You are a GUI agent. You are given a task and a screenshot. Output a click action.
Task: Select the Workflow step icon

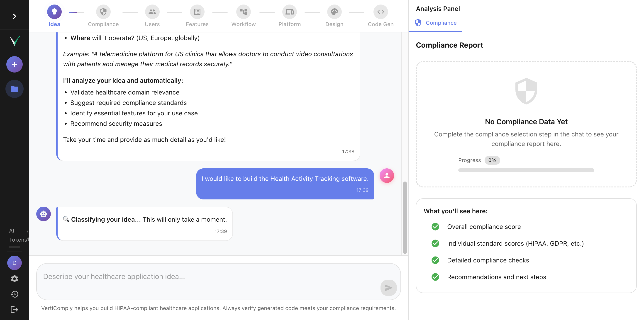(x=243, y=12)
